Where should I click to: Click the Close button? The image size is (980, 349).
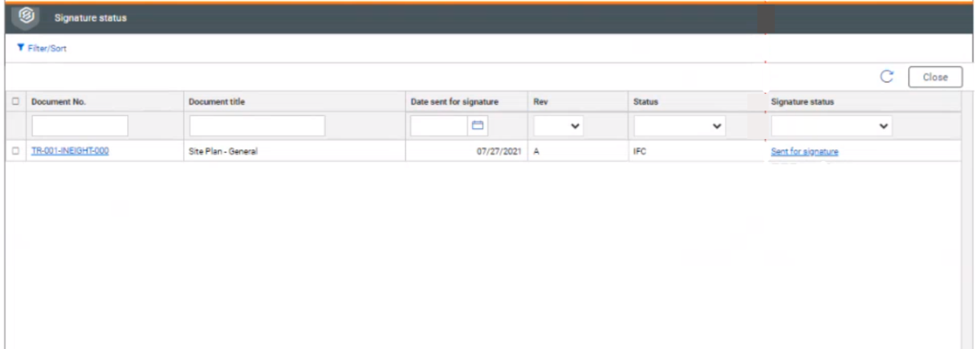pos(935,77)
